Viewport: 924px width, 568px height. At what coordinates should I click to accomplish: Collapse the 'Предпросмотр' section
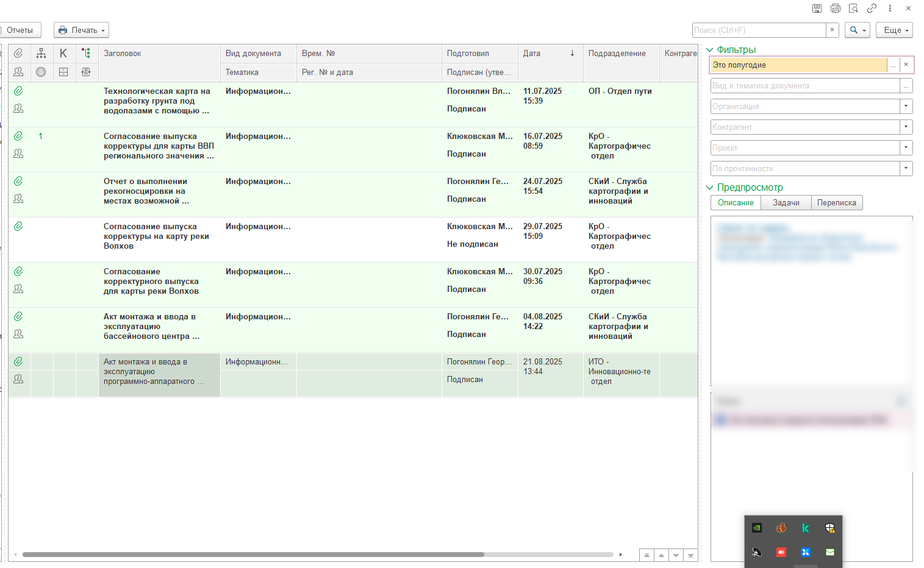(709, 188)
